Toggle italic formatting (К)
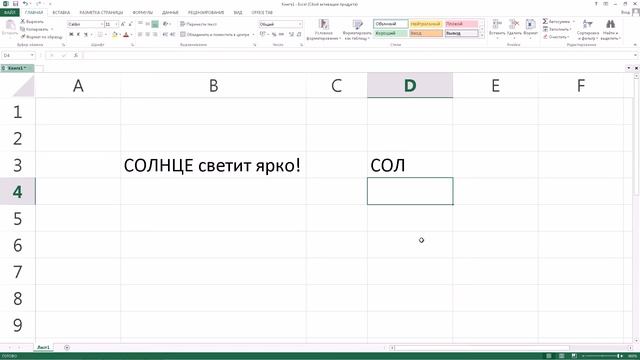 click(78, 35)
